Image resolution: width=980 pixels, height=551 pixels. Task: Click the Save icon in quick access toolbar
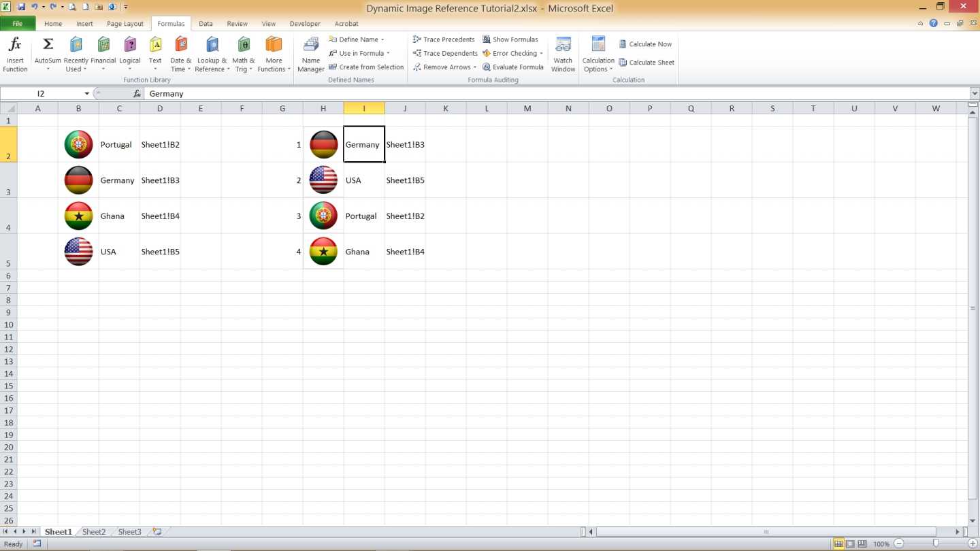pos(20,7)
